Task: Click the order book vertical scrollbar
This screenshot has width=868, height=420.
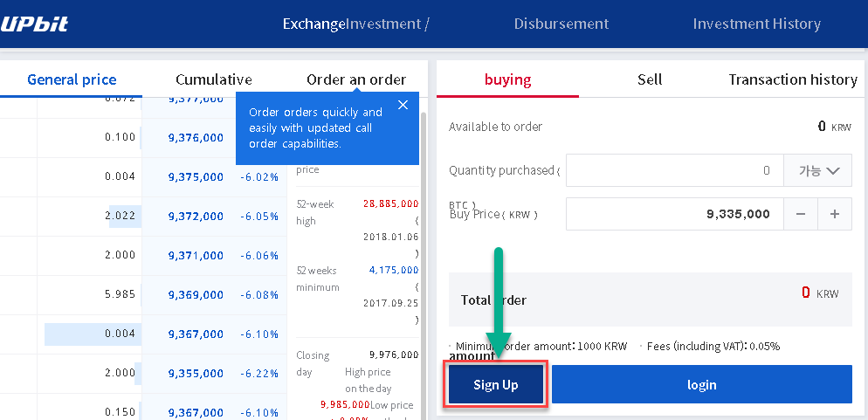Action: tap(424, 260)
